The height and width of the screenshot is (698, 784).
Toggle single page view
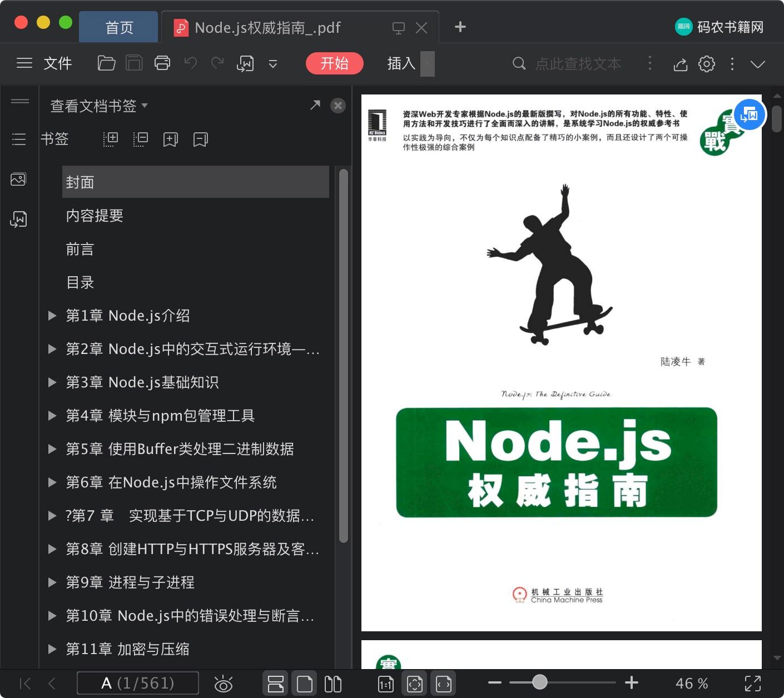pos(304,684)
